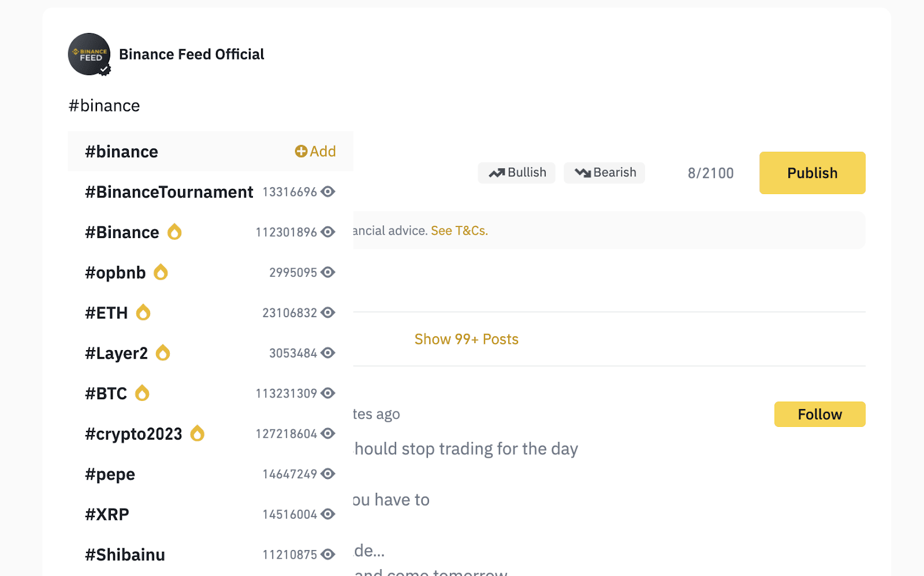Viewport: 924px width, 576px height.
Task: Click the plus icon next to Add
Action: (301, 151)
